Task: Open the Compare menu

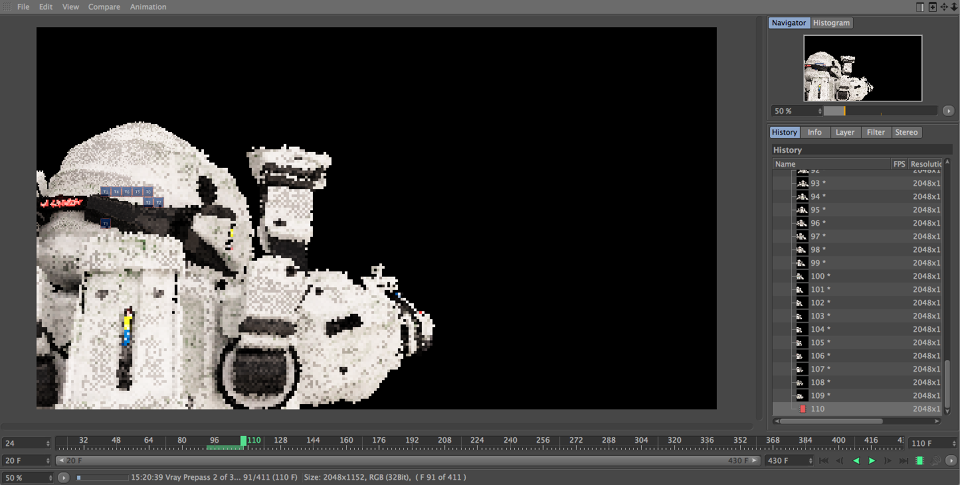Action: point(104,7)
